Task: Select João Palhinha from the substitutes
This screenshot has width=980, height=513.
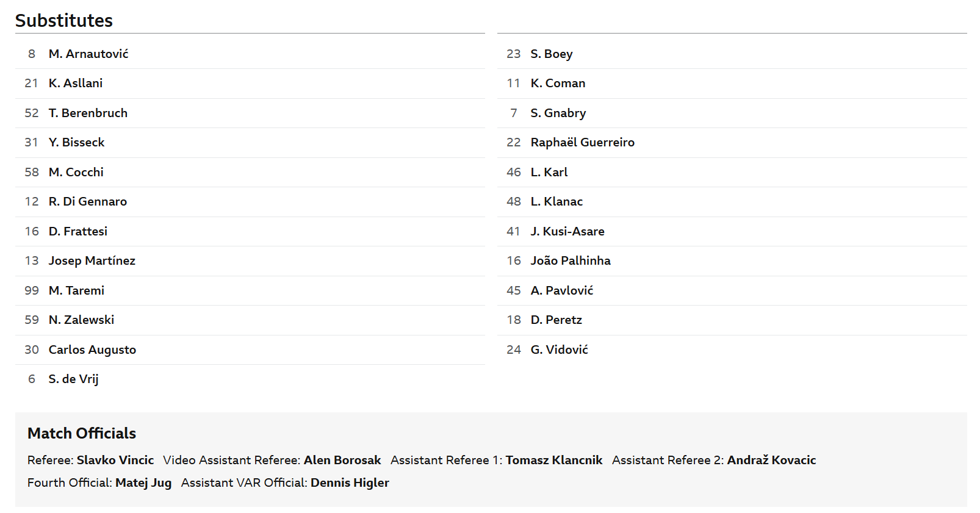Action: 571,260
